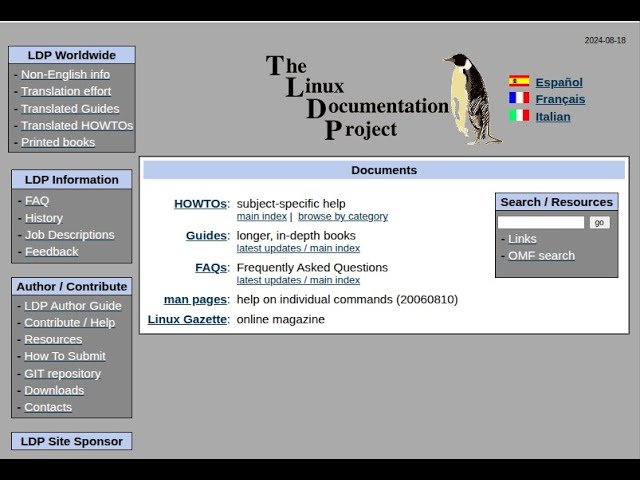Open Guides latest updates / main index
The height and width of the screenshot is (480, 640).
click(298, 248)
